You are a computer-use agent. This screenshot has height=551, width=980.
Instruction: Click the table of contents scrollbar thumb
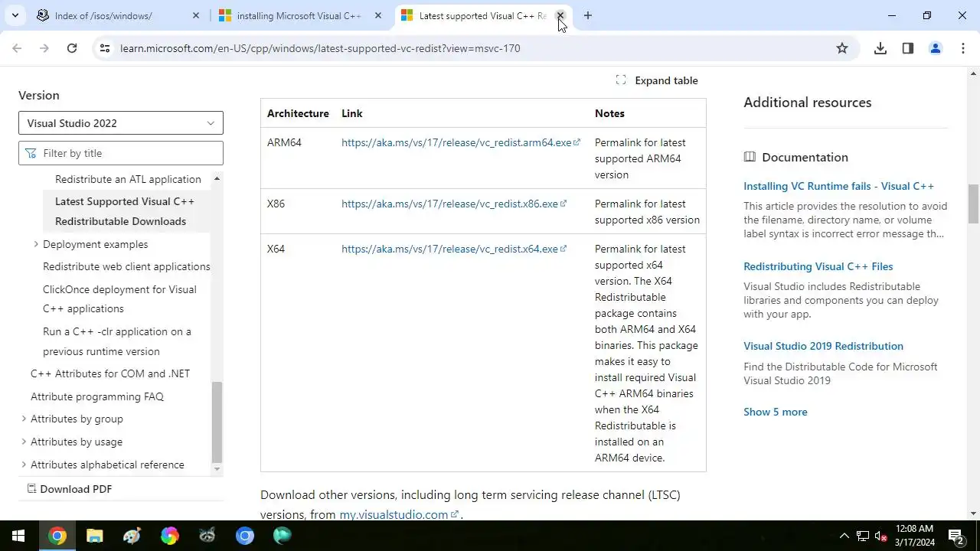tap(217, 422)
